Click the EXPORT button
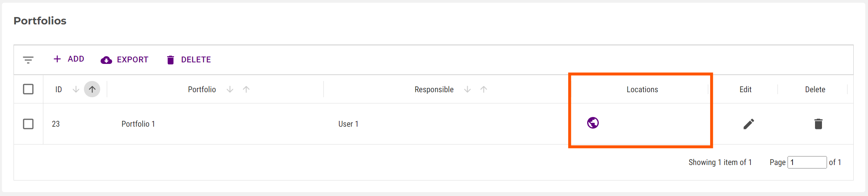The image size is (868, 196). (x=125, y=60)
